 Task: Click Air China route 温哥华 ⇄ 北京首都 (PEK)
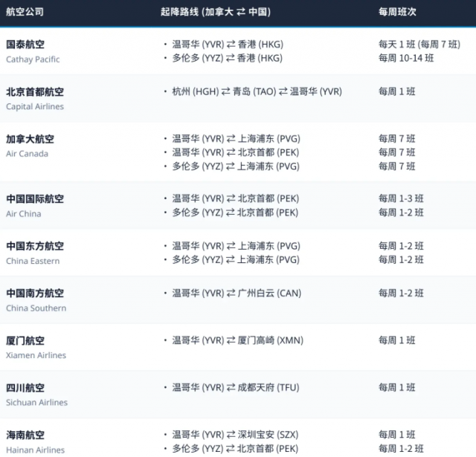236,198
